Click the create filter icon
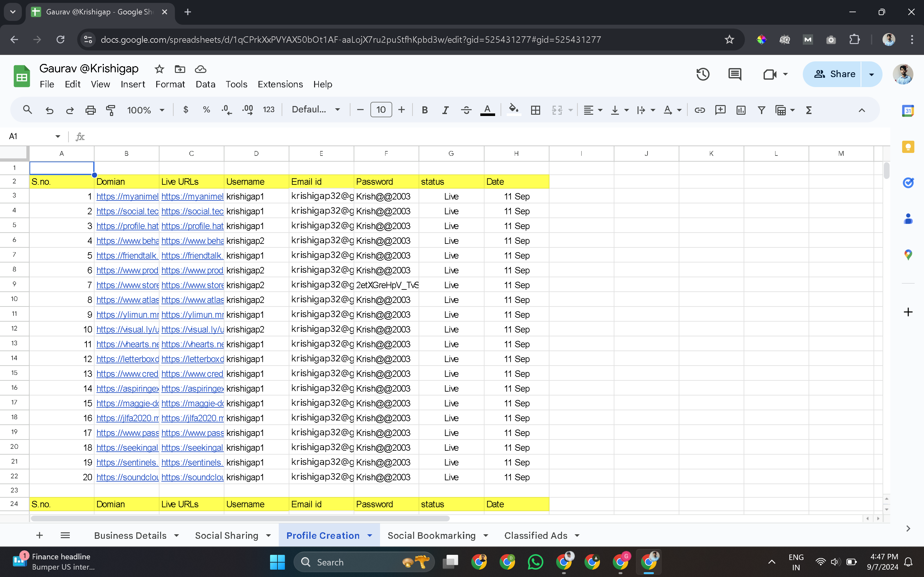This screenshot has width=924, height=577. pyautogui.click(x=761, y=110)
